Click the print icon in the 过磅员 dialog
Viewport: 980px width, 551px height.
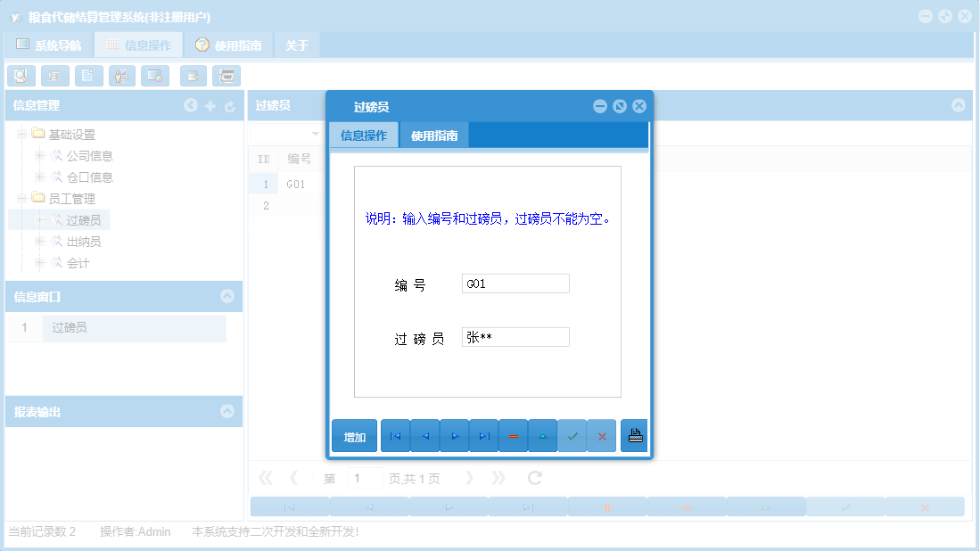pos(634,435)
